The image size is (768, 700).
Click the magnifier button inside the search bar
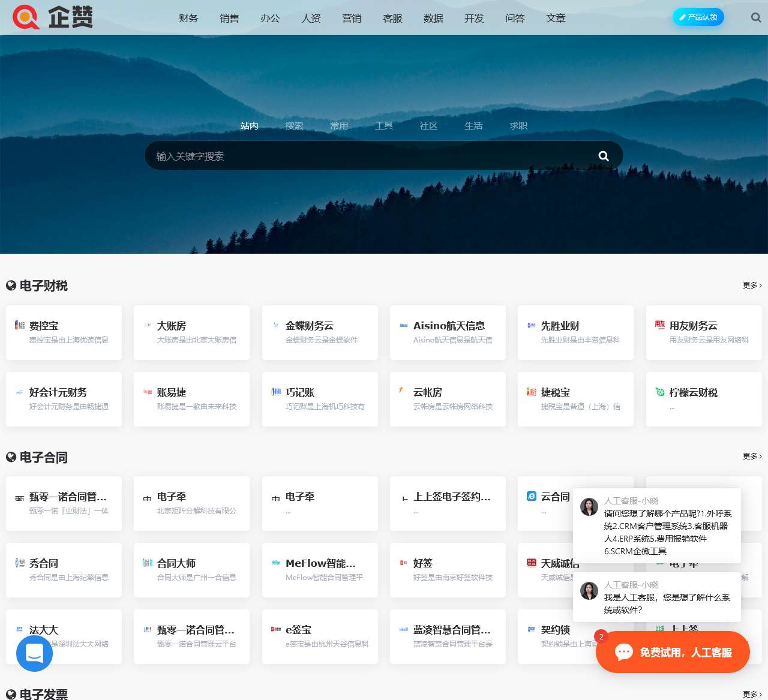603,155
